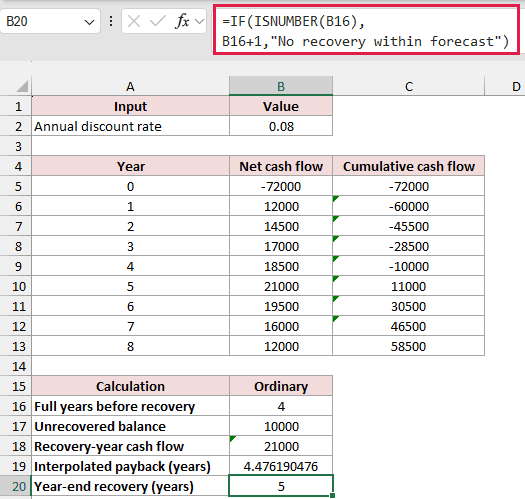Select cumulative value 46500
The width and height of the screenshot is (525, 499).
pos(408,326)
